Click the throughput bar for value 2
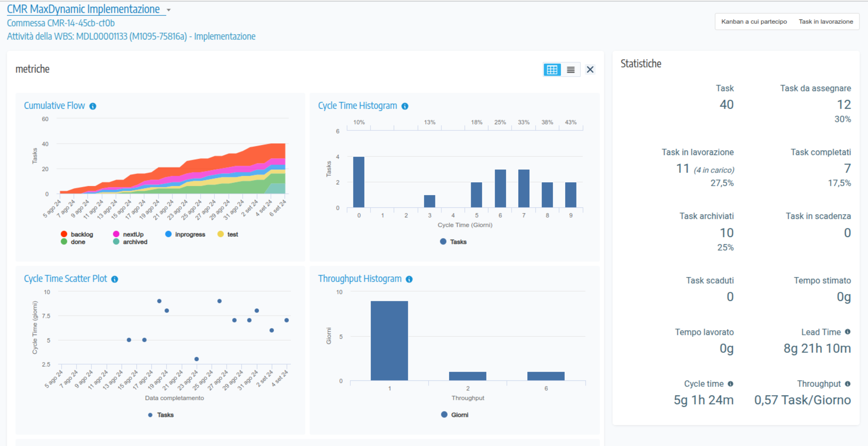The height and width of the screenshot is (446, 868). pyautogui.click(x=467, y=376)
